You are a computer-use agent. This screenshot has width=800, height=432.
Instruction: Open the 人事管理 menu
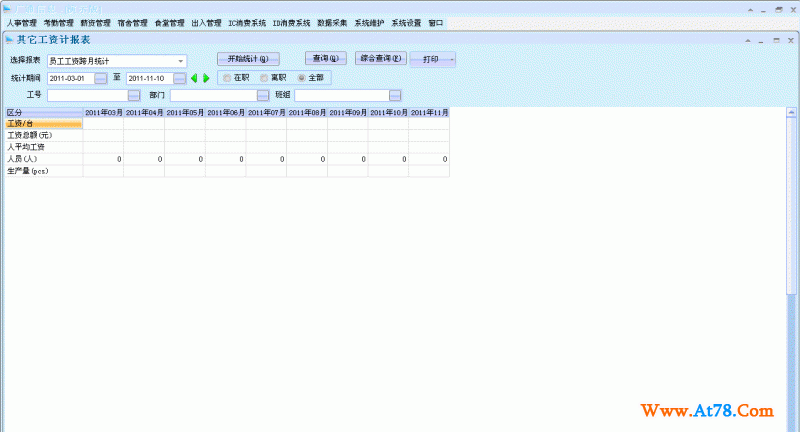coord(20,22)
